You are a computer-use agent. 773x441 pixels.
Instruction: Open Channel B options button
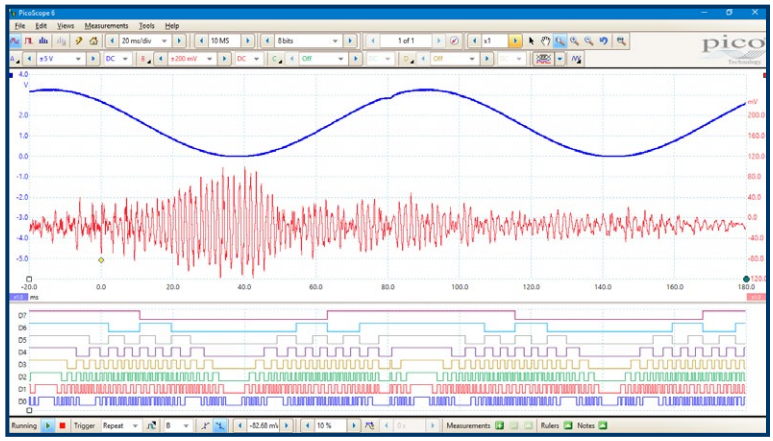(x=145, y=59)
